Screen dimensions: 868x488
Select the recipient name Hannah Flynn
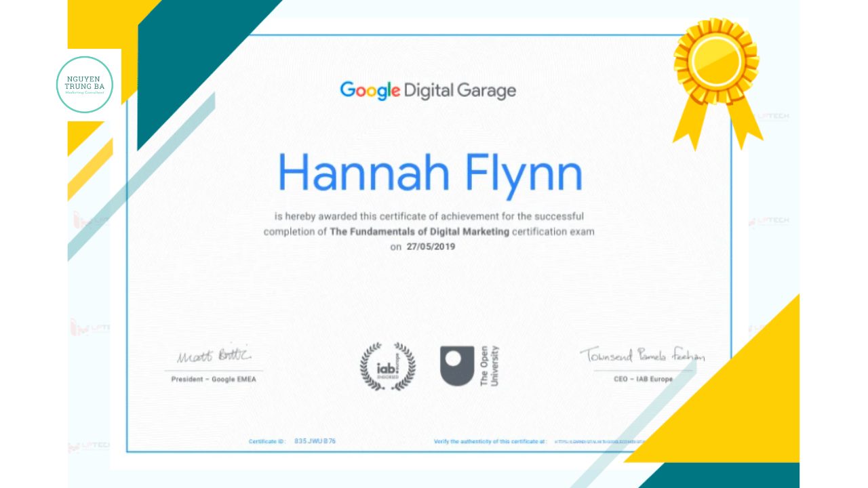(x=430, y=174)
